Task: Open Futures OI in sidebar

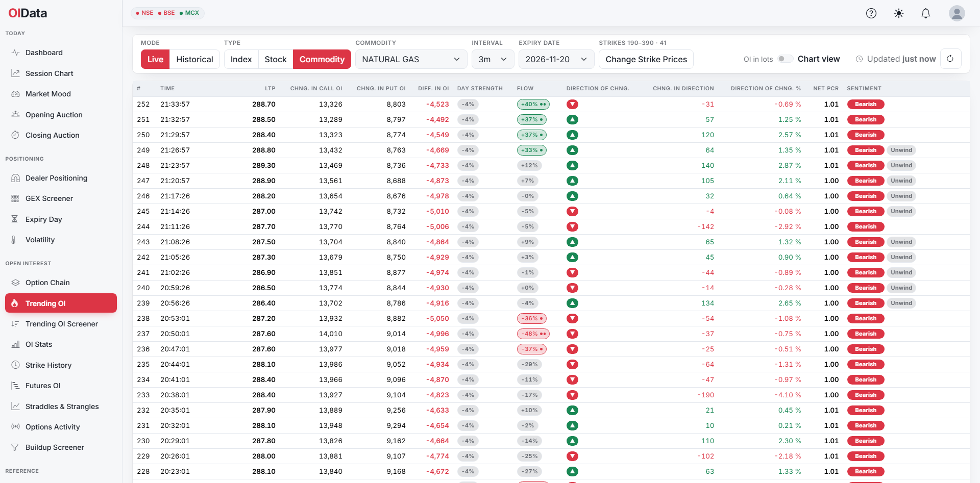Action: tap(61, 386)
